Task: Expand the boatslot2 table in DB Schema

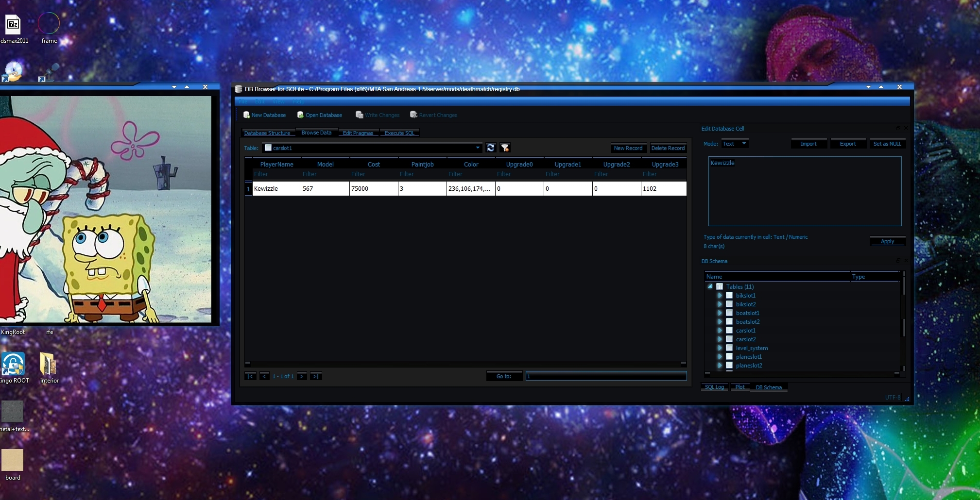Action: (x=720, y=321)
